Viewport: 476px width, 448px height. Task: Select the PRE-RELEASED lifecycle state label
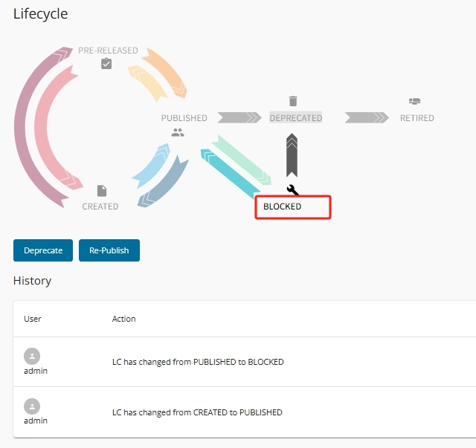click(108, 51)
